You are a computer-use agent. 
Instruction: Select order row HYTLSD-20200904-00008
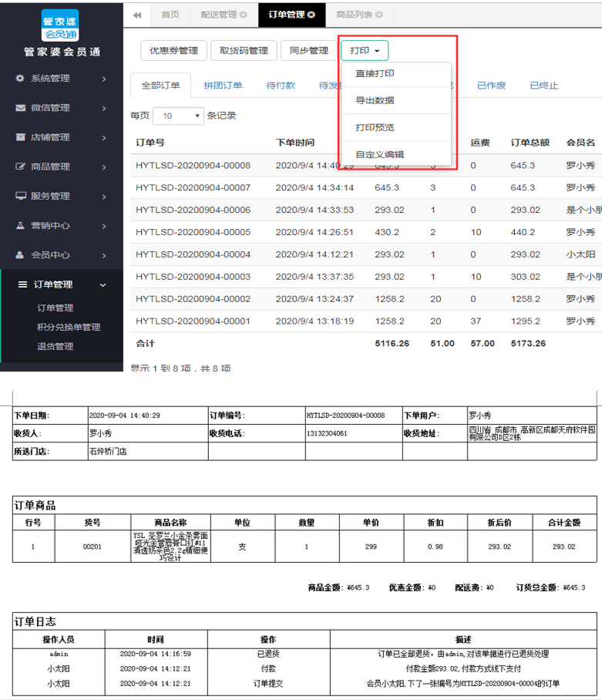pyautogui.click(x=366, y=166)
